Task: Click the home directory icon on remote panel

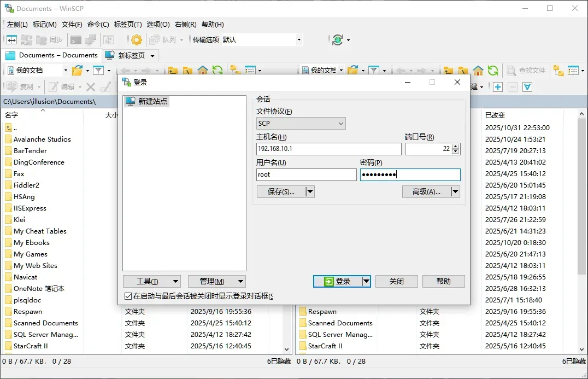Action: coord(478,70)
